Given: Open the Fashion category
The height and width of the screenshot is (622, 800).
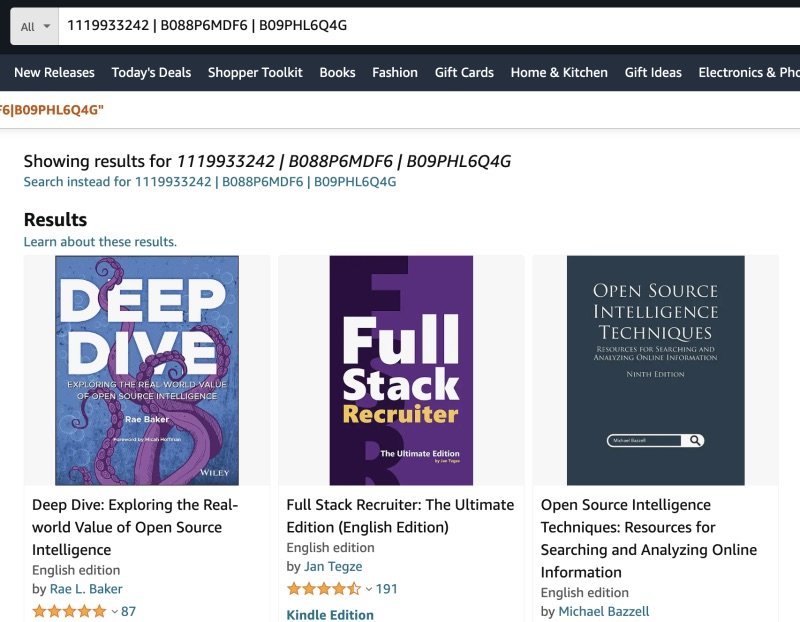Looking at the screenshot, I should tap(395, 72).
